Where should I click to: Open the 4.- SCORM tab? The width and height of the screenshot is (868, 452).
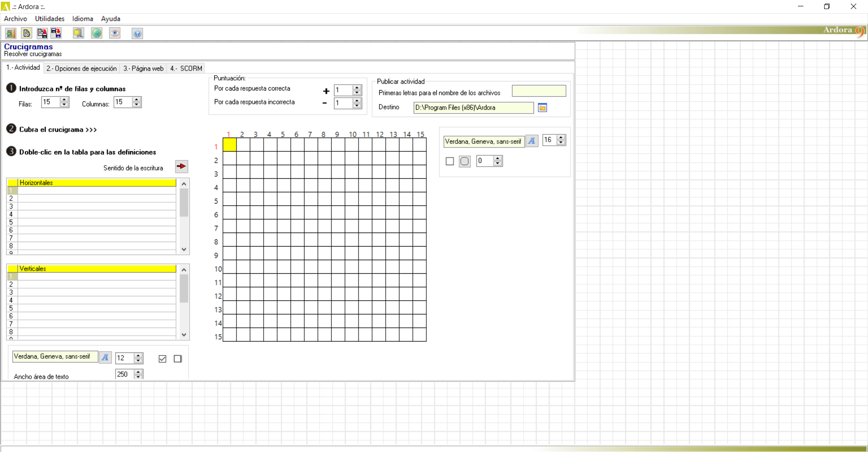coord(185,68)
